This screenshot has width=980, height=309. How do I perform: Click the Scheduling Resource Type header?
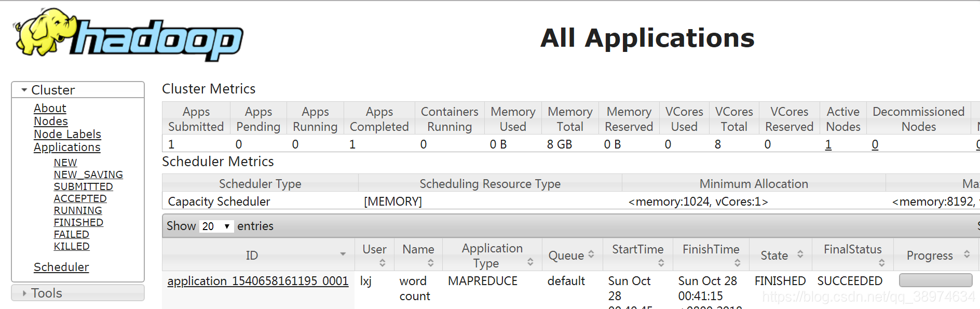(490, 184)
